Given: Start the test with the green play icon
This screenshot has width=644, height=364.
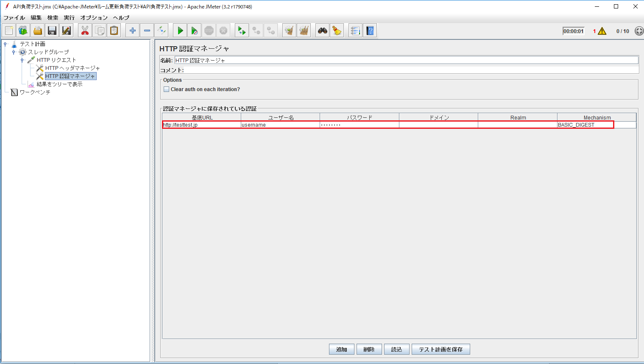Looking at the screenshot, I should [x=179, y=30].
